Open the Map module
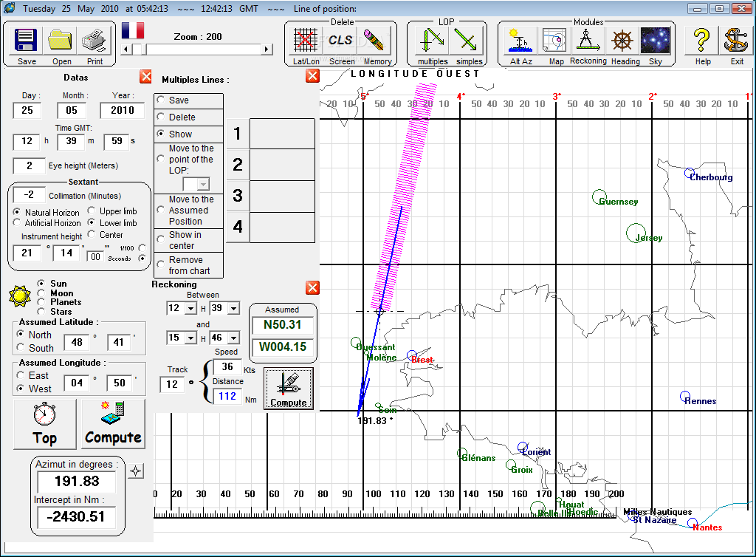Image resolution: width=756 pixels, height=557 pixels. point(554,40)
